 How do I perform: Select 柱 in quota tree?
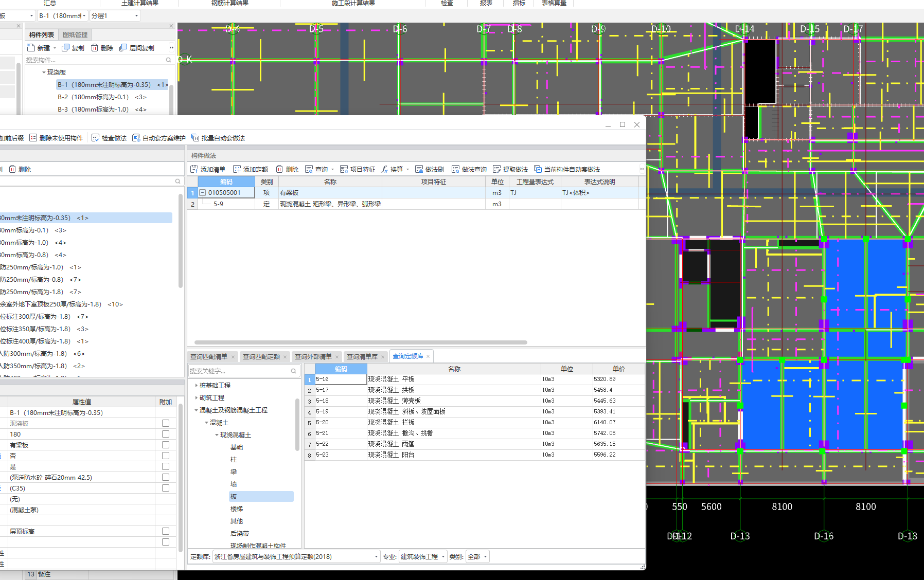234,460
